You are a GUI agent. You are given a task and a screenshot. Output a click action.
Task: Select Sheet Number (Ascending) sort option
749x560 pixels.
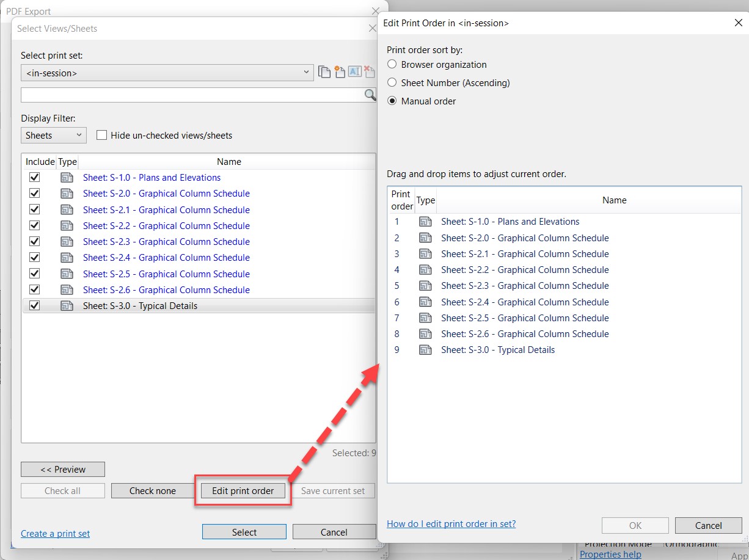point(392,82)
